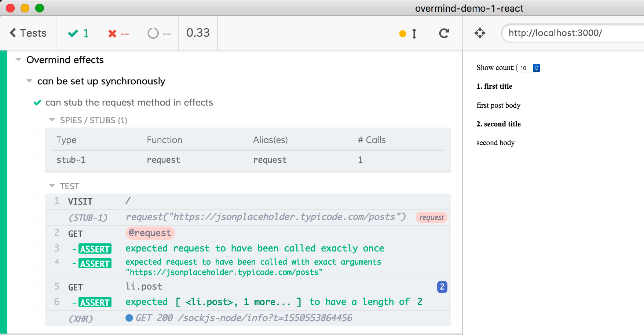Click the pink request alias badge
The image size is (644, 335).
coord(432,217)
